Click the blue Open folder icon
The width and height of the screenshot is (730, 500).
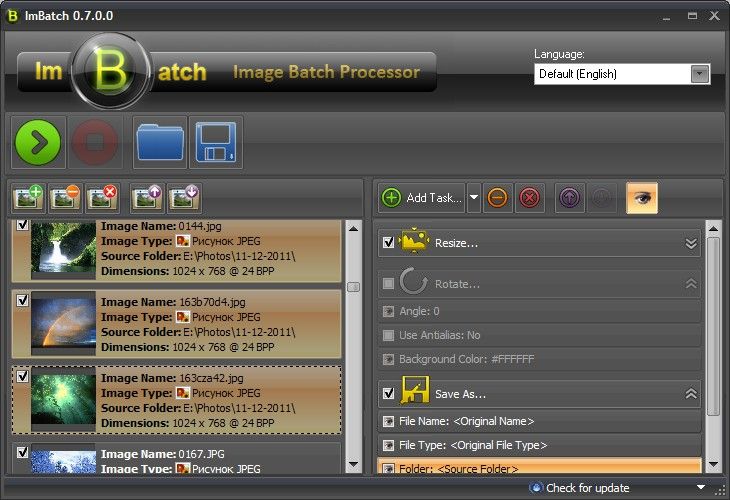[x=160, y=143]
